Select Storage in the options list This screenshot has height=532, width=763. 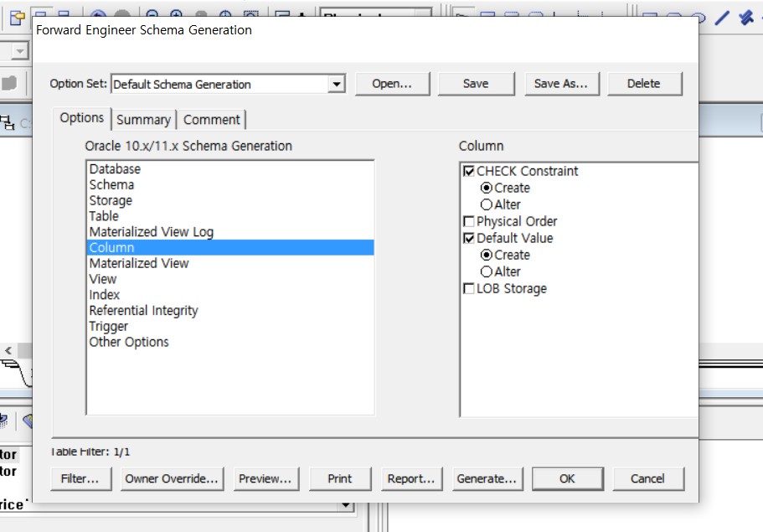pos(230,200)
